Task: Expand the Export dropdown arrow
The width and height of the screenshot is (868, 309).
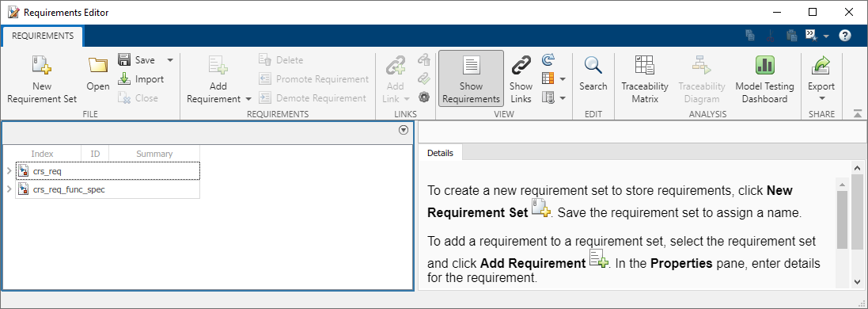Action: [821, 99]
